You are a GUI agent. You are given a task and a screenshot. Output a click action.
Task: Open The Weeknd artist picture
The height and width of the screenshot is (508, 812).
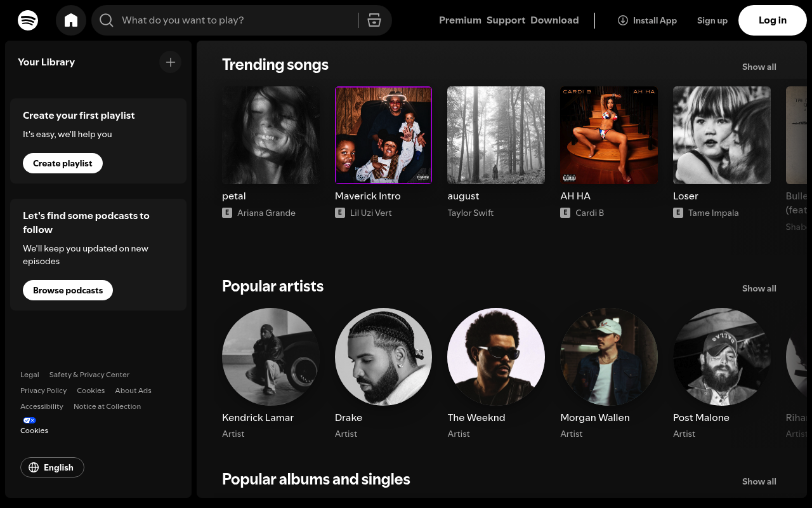pyautogui.click(x=496, y=357)
